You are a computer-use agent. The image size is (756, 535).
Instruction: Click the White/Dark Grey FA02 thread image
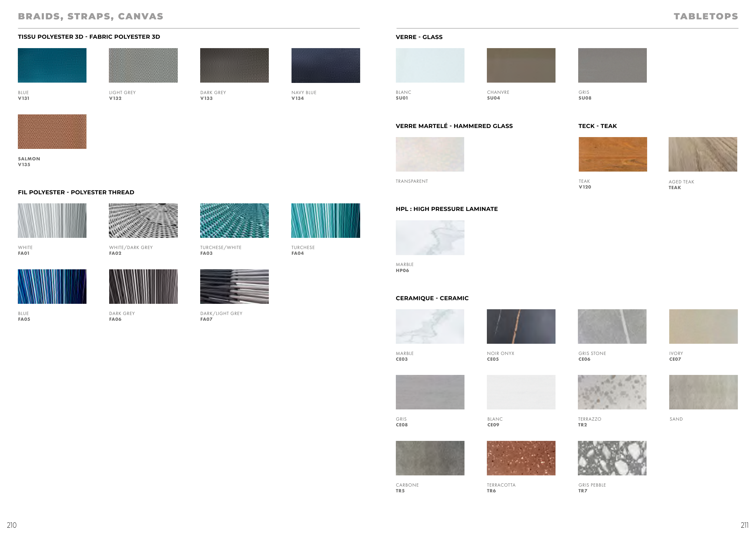pos(143,220)
